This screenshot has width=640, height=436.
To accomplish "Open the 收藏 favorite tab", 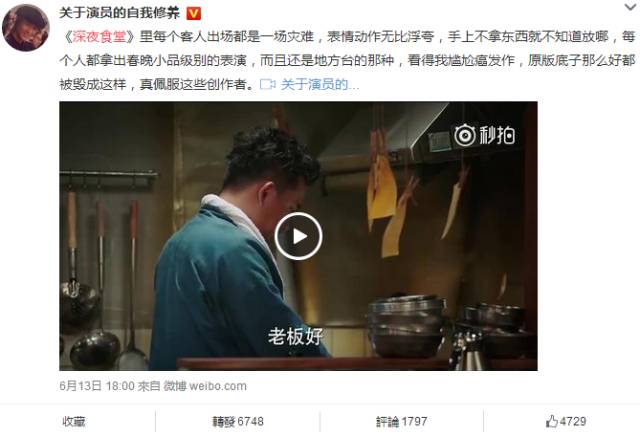I will click(74, 421).
